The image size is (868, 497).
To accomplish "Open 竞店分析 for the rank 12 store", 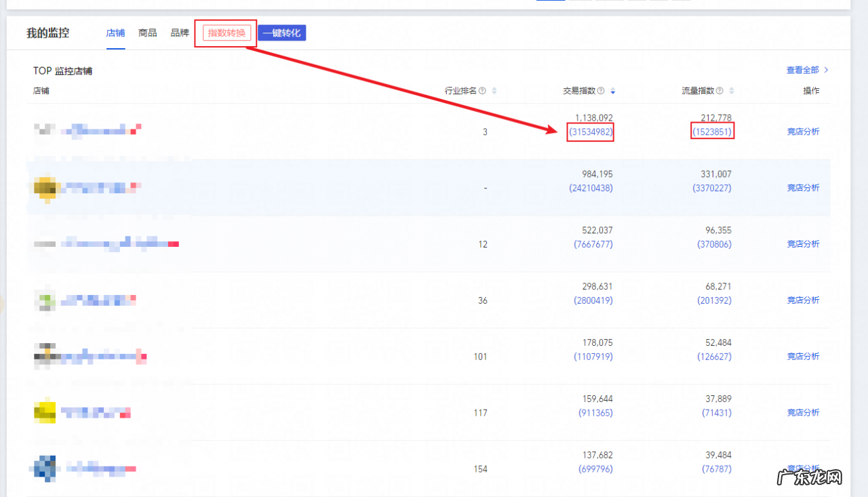I will coord(803,244).
